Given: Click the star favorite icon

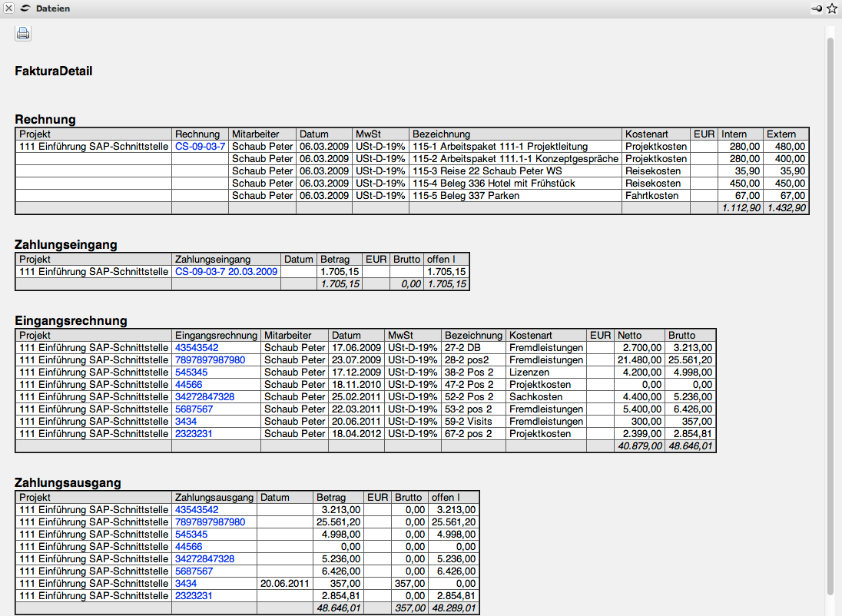Looking at the screenshot, I should click(831, 8).
